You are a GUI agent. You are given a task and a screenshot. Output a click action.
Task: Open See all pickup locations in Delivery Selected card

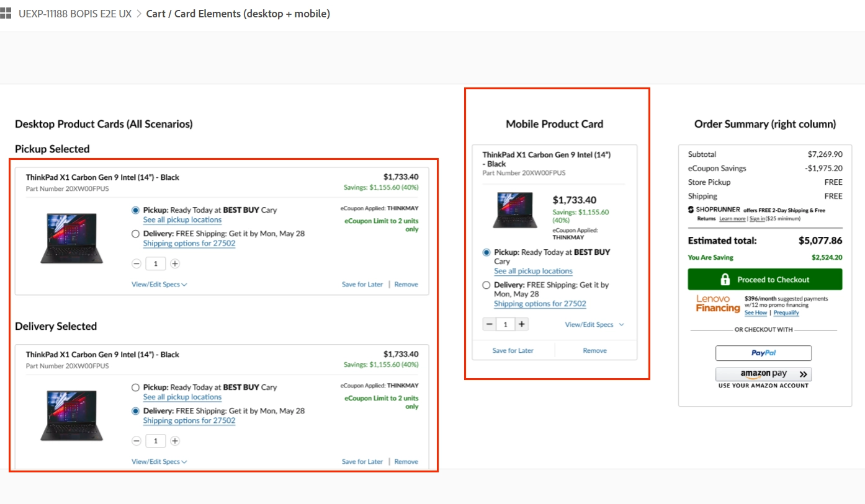pos(182,397)
